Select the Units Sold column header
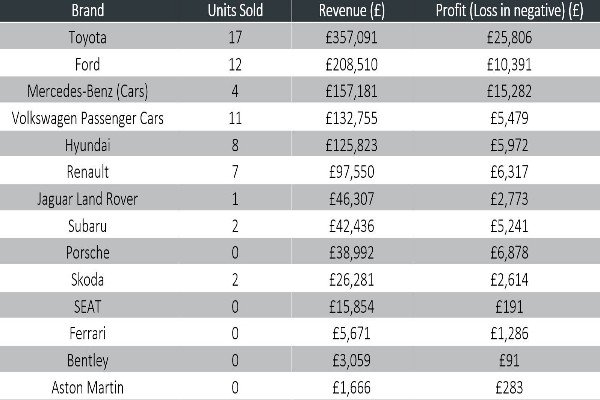This screenshot has height=400, width=600. click(x=235, y=10)
